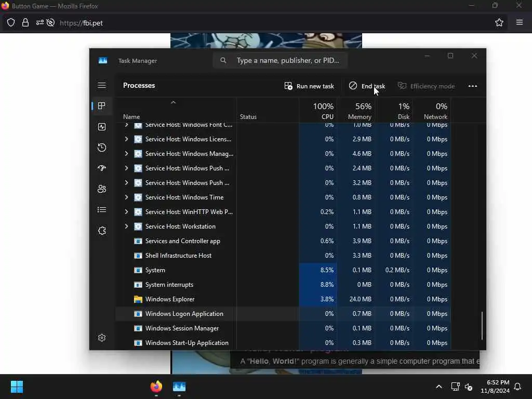
Task: Sort processes by Status column
Action: 248,117
